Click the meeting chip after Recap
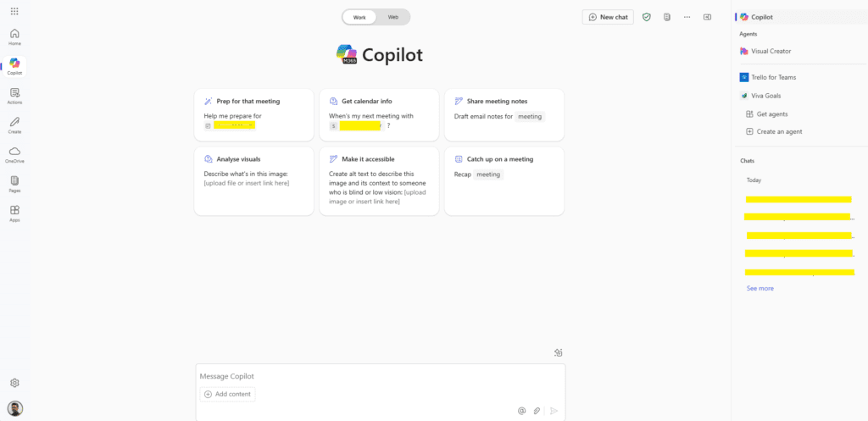 (488, 174)
